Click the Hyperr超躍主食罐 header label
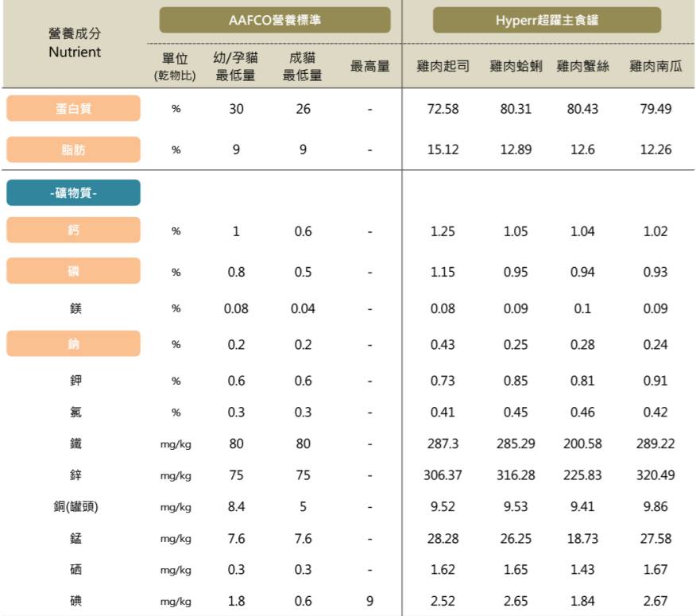Viewport: 696px width, 616px height. (x=547, y=20)
